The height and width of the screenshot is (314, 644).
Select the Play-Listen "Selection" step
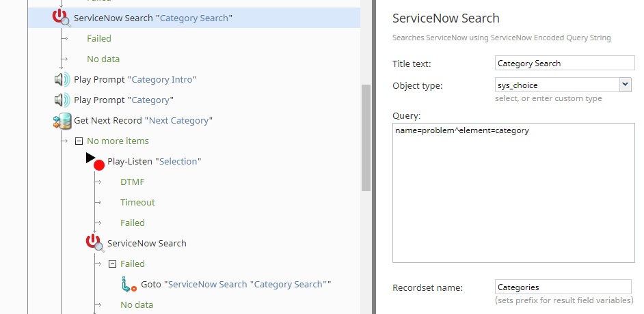tap(155, 162)
